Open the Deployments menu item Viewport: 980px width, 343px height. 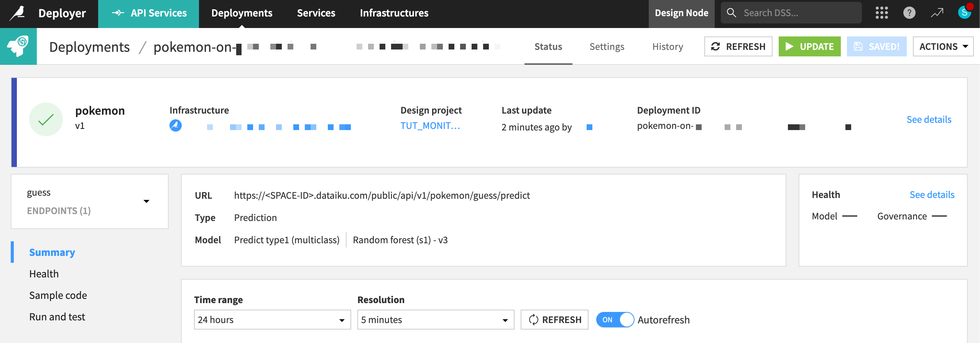point(242,13)
